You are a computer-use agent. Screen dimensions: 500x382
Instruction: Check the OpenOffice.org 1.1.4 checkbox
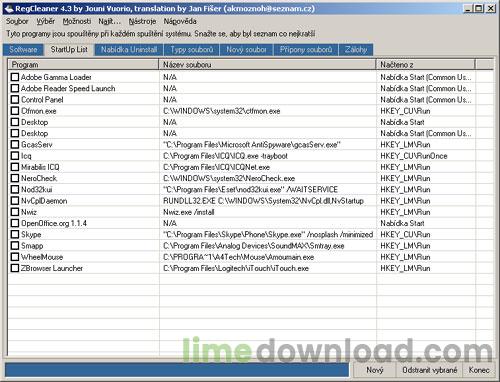tap(15, 223)
